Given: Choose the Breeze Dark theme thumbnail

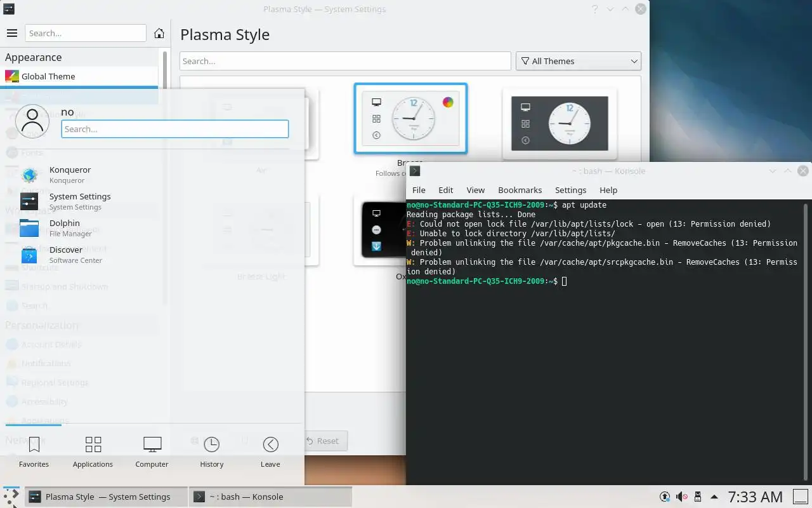Looking at the screenshot, I should 560,123.
